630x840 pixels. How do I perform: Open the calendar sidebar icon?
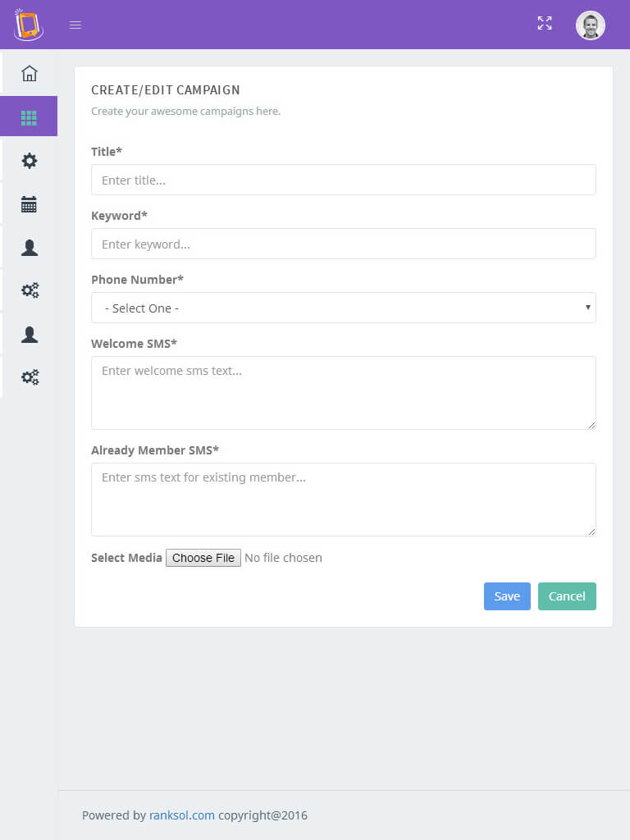coord(30,204)
